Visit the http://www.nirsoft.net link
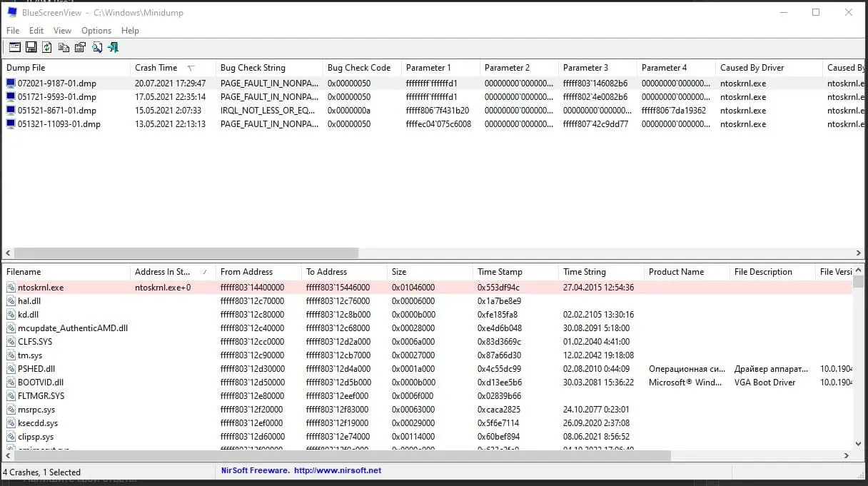This screenshot has height=486, width=868. [338, 471]
